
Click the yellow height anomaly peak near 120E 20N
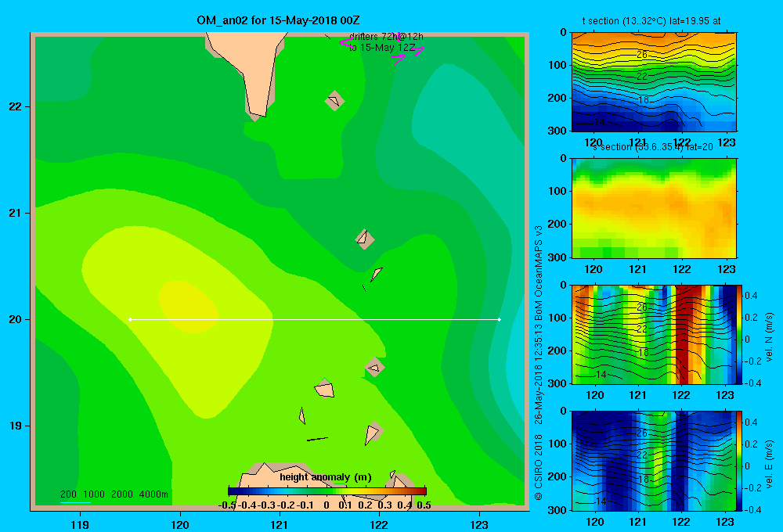pyautogui.click(x=188, y=307)
